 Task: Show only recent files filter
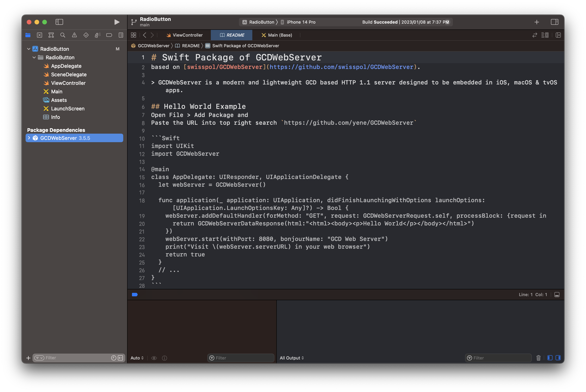(114, 358)
